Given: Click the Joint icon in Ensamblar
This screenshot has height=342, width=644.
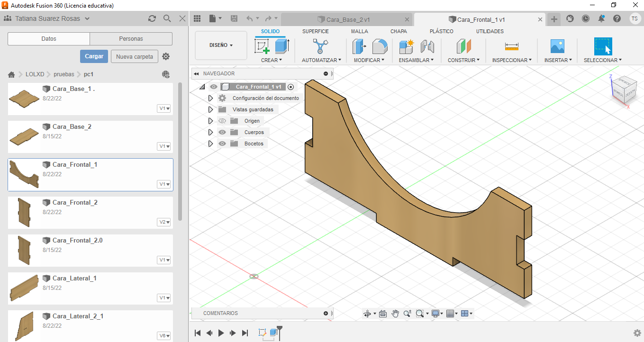Looking at the screenshot, I should coord(427,46).
